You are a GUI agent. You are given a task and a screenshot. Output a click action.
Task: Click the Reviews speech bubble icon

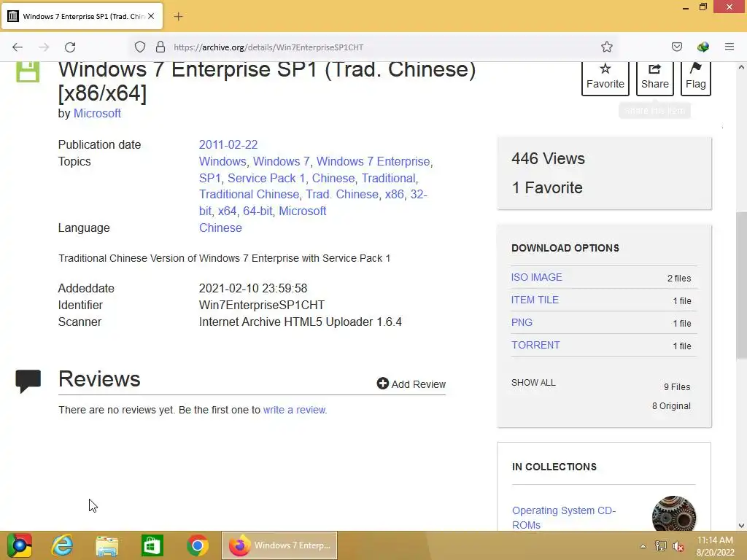[x=28, y=381]
